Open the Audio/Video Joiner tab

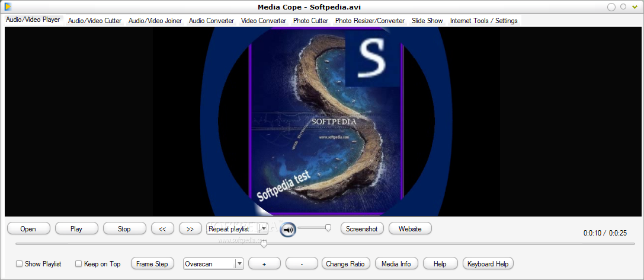(x=155, y=21)
